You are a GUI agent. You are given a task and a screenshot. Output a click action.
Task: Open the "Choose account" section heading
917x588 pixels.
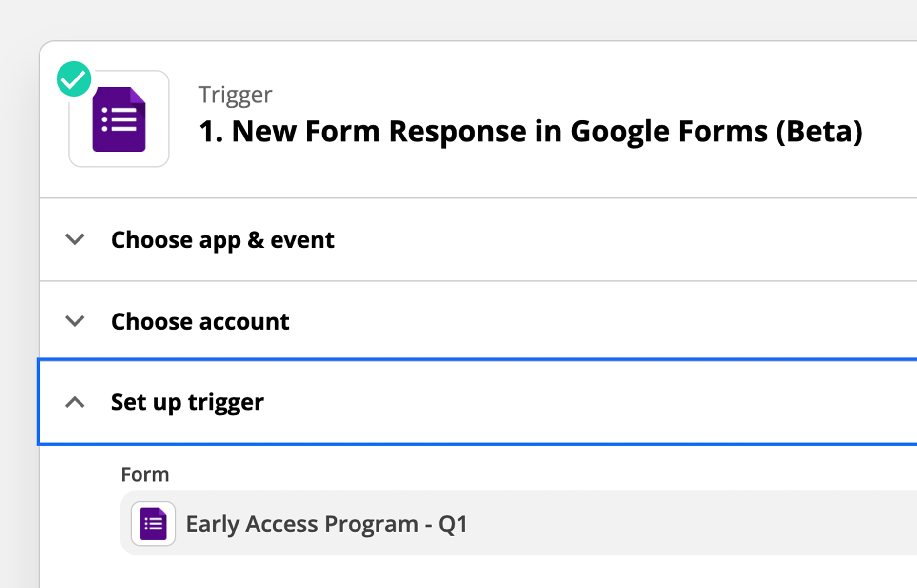(x=200, y=321)
